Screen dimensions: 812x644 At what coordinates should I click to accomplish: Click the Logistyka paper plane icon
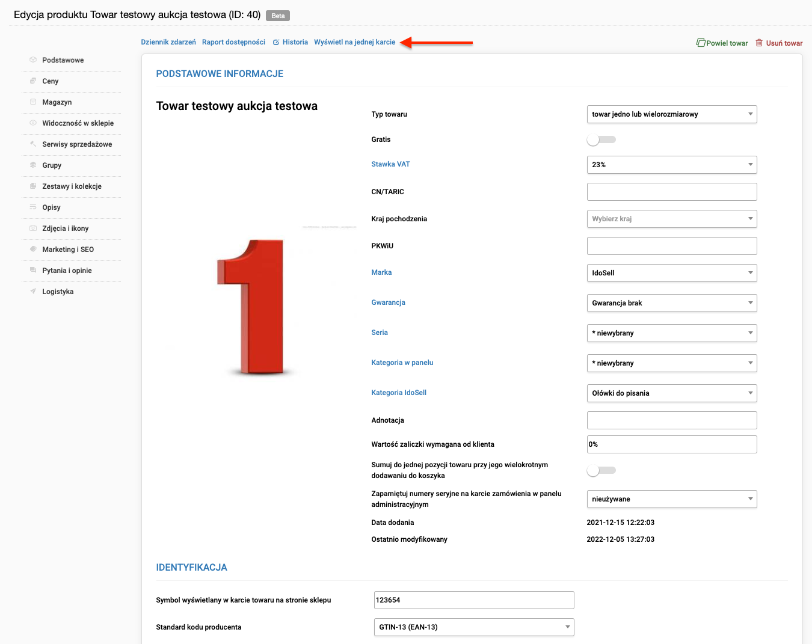click(33, 291)
